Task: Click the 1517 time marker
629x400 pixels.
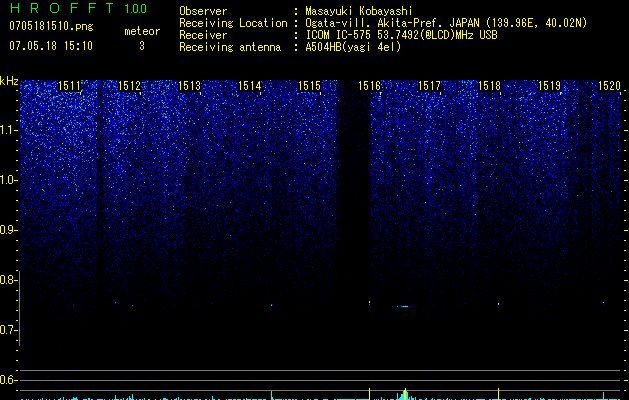Action: pos(429,86)
